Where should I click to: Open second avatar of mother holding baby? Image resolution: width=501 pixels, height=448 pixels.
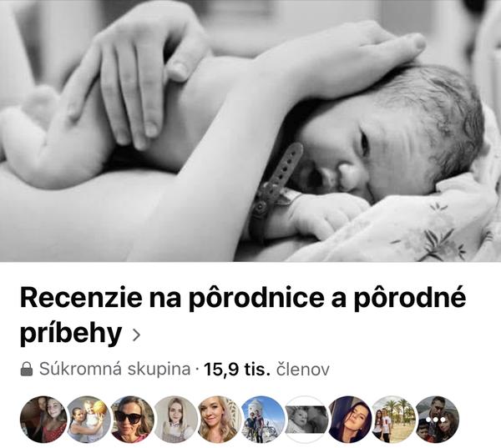88,420
